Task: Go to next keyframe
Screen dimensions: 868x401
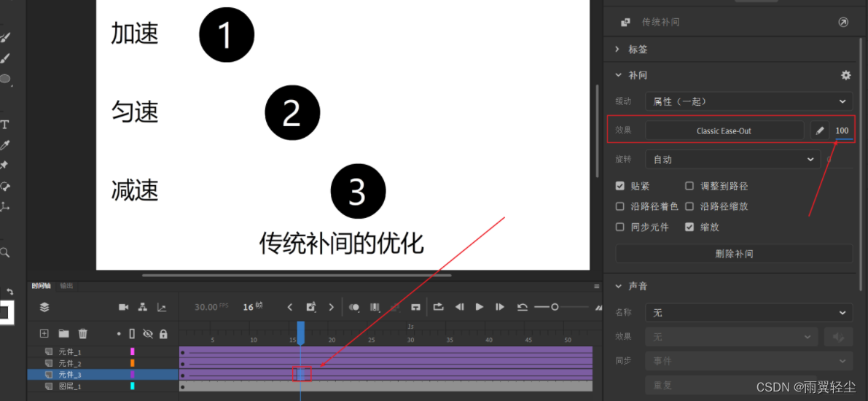Action: [331, 307]
